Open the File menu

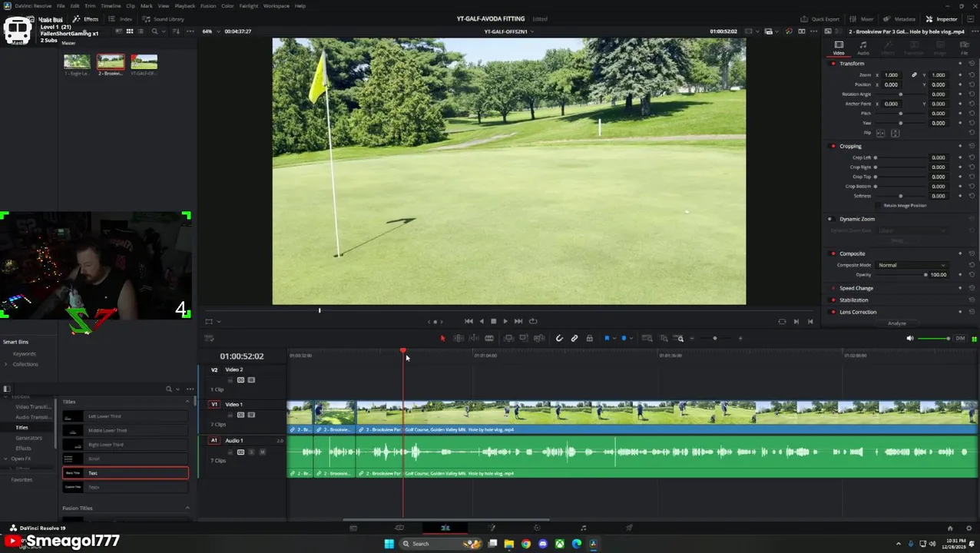point(60,6)
